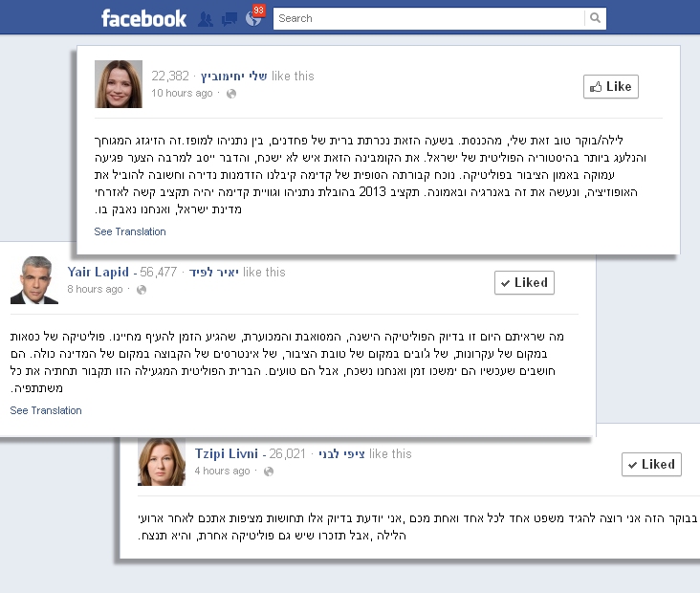Open Yair Lapid's profile photo
This screenshot has height=593, width=700.
pyautogui.click(x=34, y=280)
